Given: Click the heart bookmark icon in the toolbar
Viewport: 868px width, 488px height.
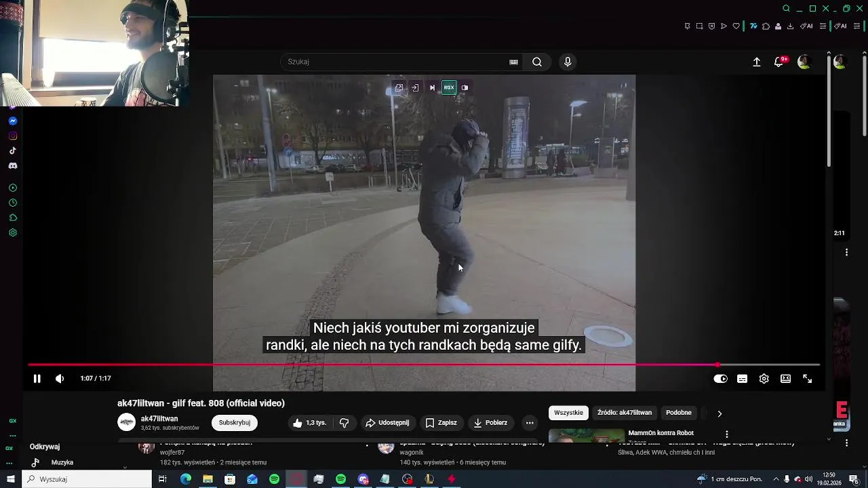Looking at the screenshot, I should point(736,26).
